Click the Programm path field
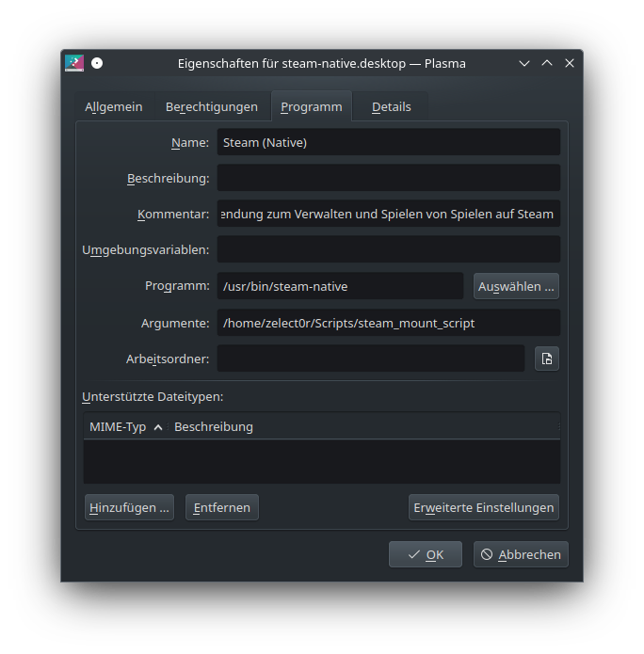Viewport: 644px width, 654px height. pos(340,286)
